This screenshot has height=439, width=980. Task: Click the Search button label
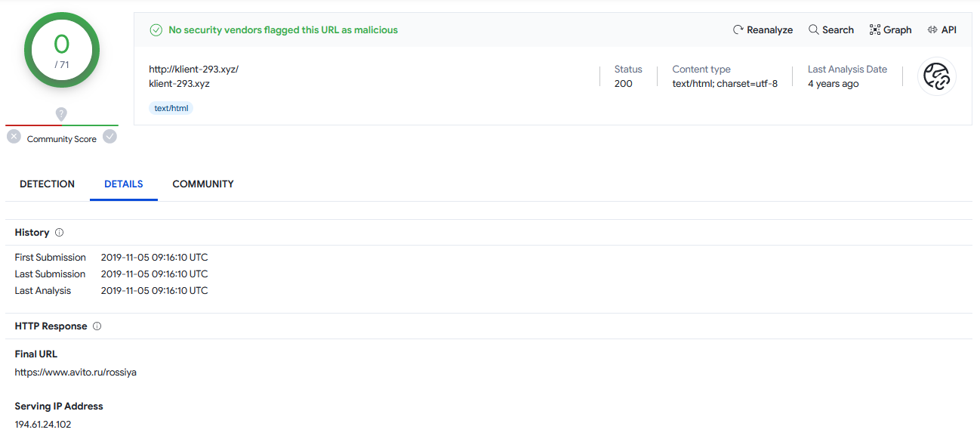[x=838, y=30]
